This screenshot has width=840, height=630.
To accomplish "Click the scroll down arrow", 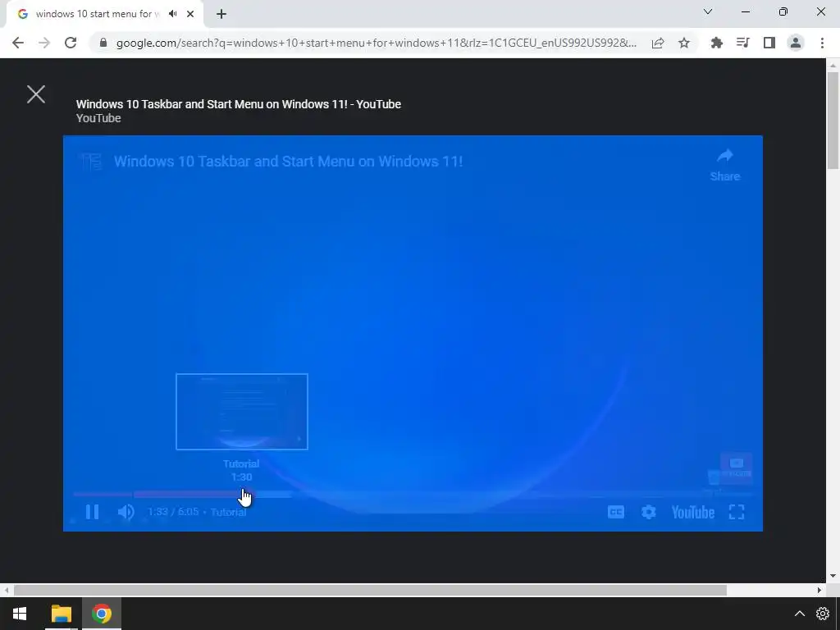I will 833,577.
